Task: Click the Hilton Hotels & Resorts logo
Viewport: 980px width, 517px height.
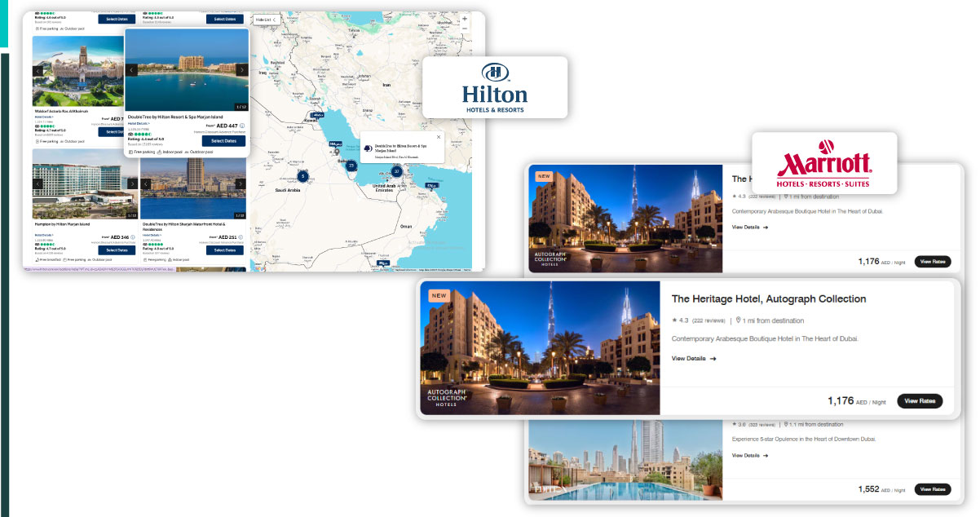Action: (494, 87)
